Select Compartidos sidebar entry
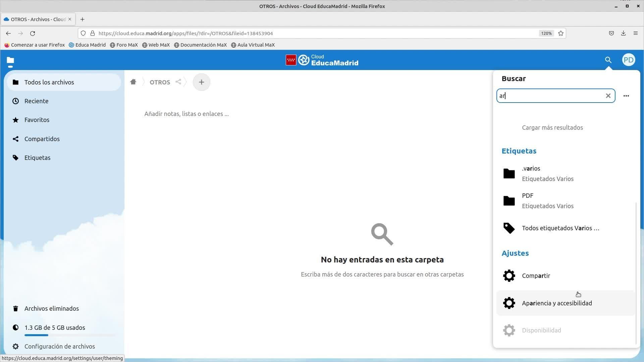 click(x=42, y=139)
